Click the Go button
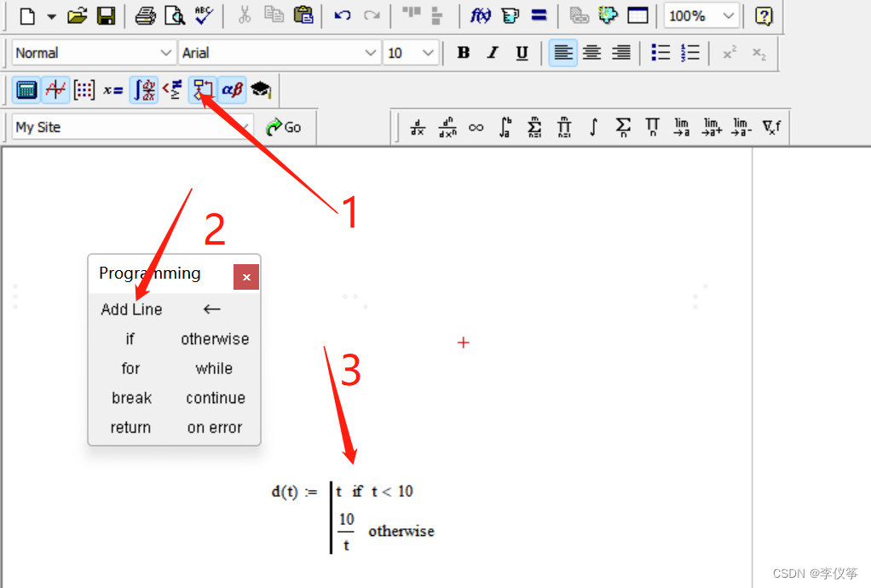Screen dimensions: 871x588 284,127
